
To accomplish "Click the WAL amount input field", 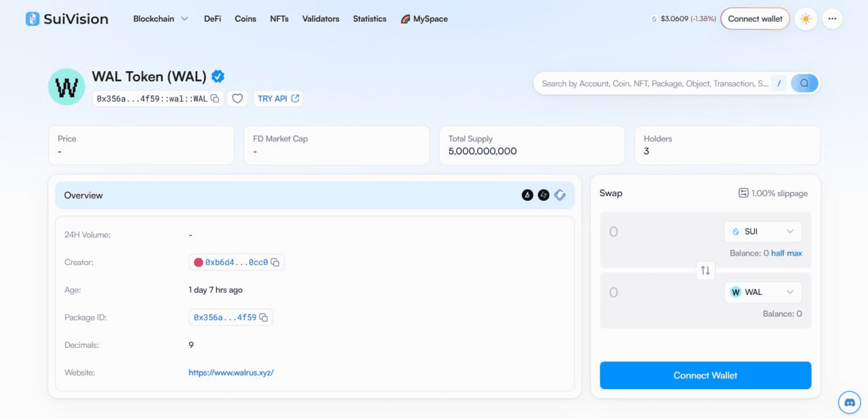I will (x=661, y=293).
